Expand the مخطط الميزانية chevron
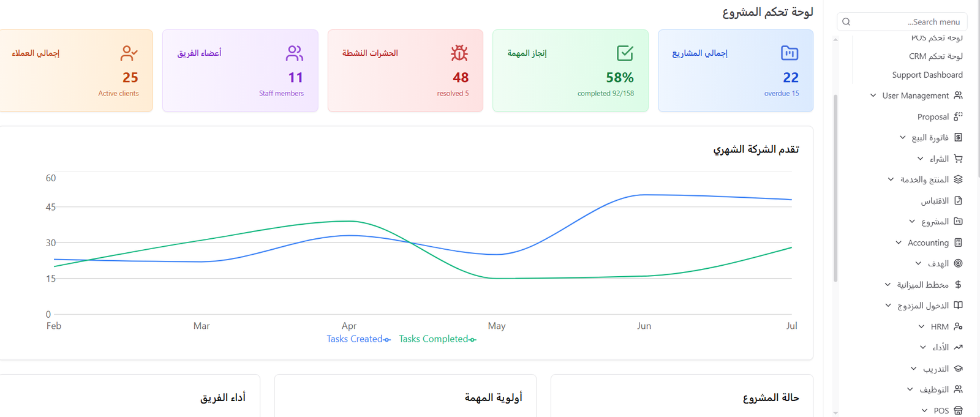The image size is (980, 417). (888, 284)
